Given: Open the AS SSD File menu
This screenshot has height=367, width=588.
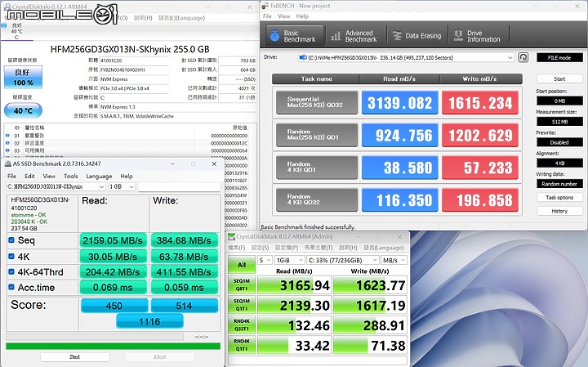Looking at the screenshot, I should coord(11,176).
